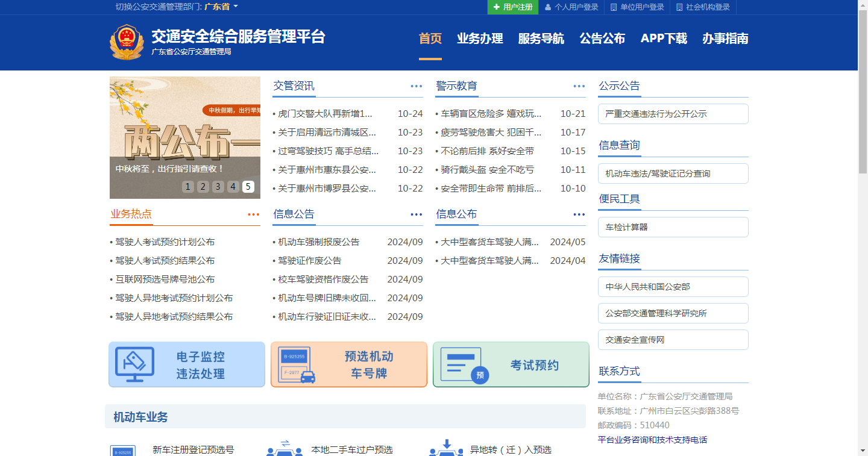Open 电子监控违法处理 monitor icon tile
The height and width of the screenshot is (456, 868).
click(x=187, y=364)
